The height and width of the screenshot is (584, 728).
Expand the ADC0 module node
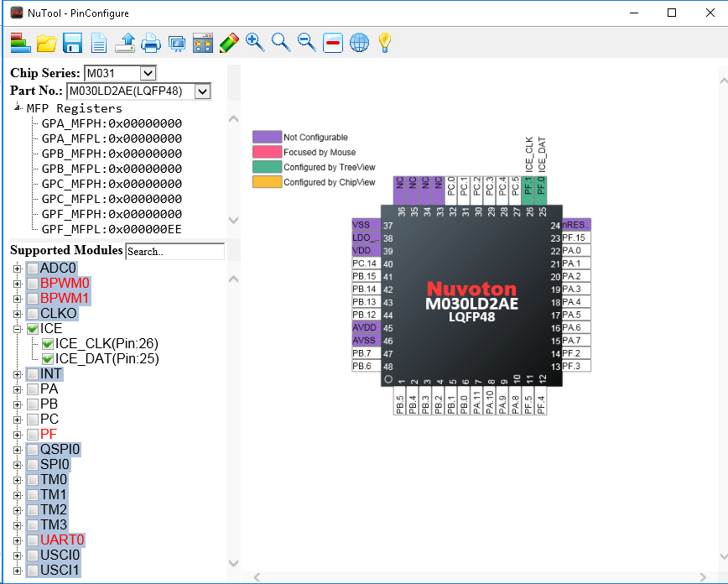(17, 269)
